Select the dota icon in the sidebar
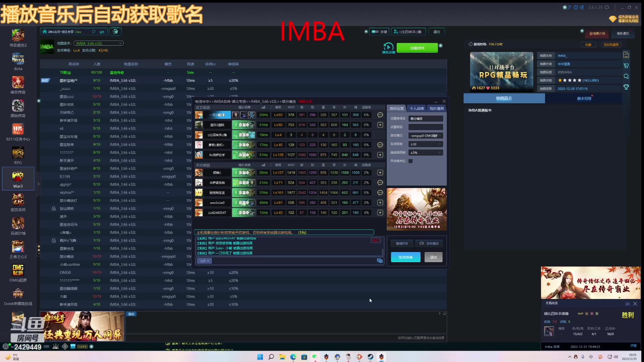Screen dimensions: 644x362 coord(18,62)
